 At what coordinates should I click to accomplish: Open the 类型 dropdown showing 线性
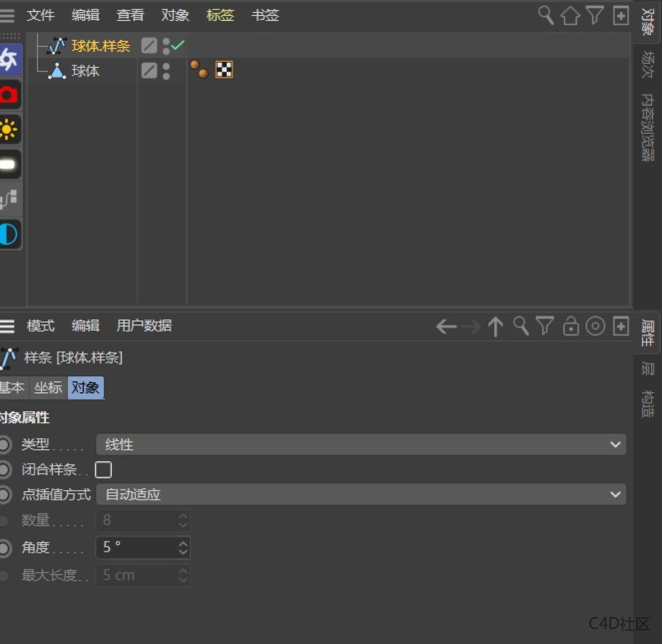361,444
